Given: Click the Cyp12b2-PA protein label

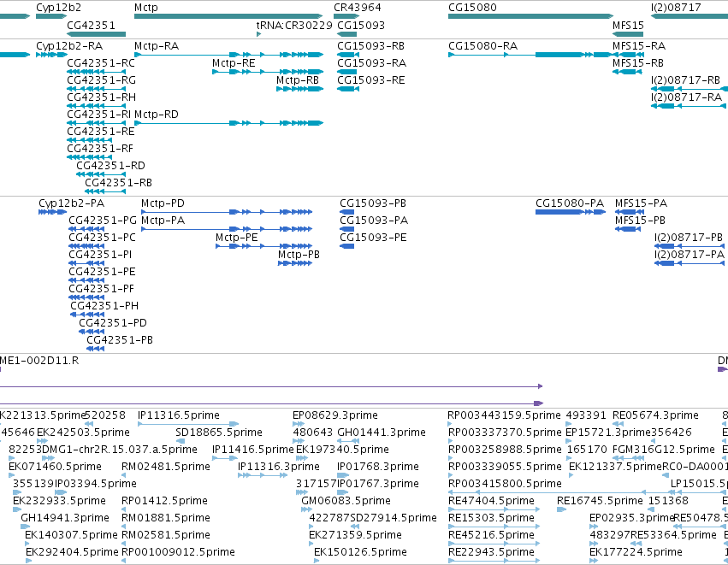Looking at the screenshot, I should tap(72, 203).
